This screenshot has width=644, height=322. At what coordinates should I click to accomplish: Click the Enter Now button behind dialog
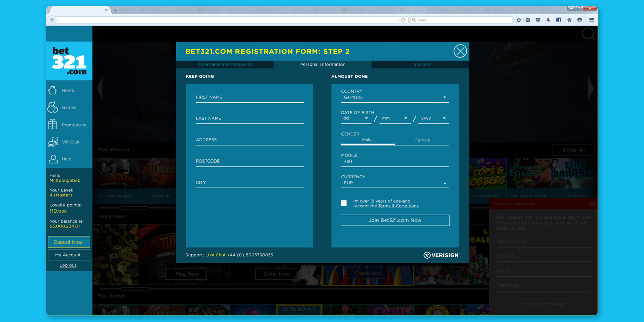[x=277, y=274]
